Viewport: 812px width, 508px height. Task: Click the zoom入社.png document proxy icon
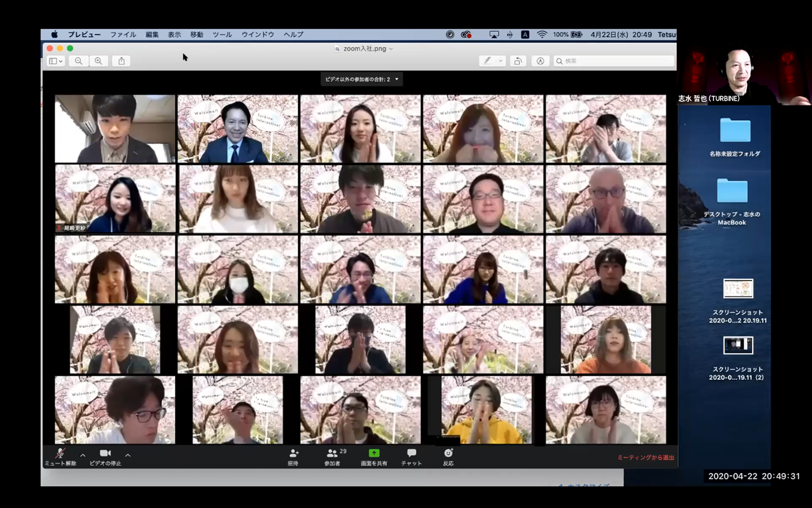click(337, 49)
